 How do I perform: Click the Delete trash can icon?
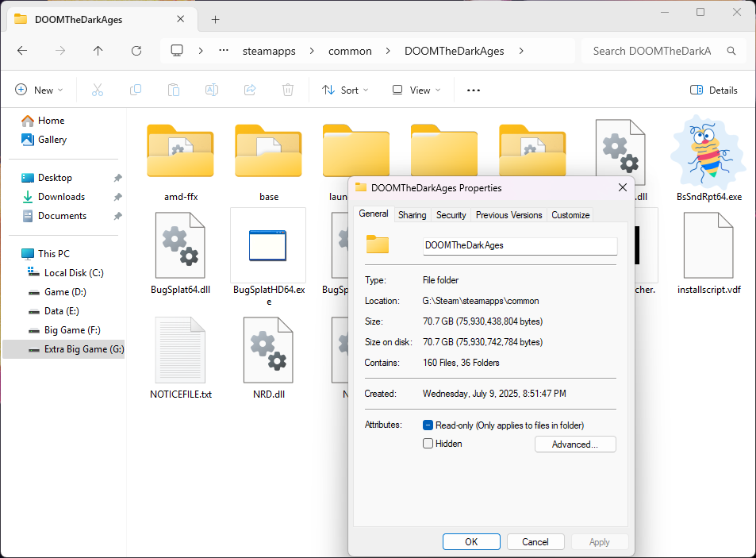tap(288, 90)
